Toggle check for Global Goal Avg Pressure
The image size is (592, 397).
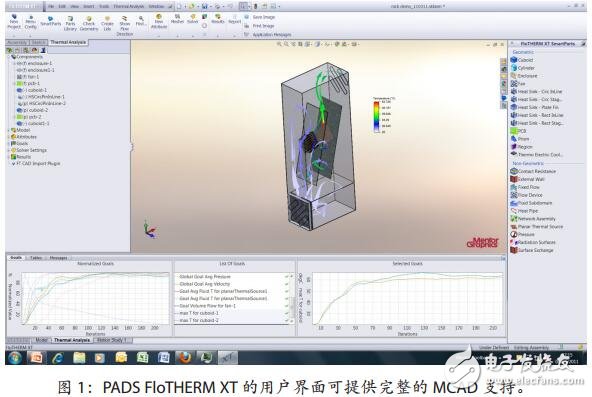287,277
